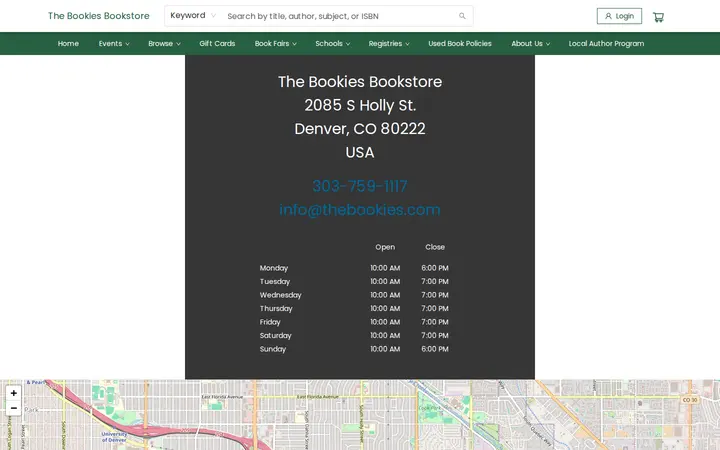Screen dimensions: 720x450
Task: Expand the Book Fairs menu
Action: tap(276, 44)
